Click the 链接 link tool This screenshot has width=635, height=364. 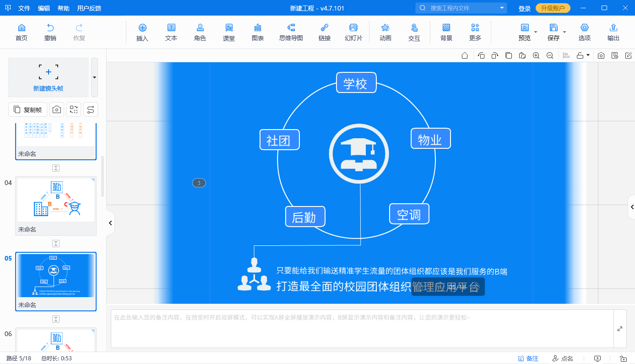point(325,32)
